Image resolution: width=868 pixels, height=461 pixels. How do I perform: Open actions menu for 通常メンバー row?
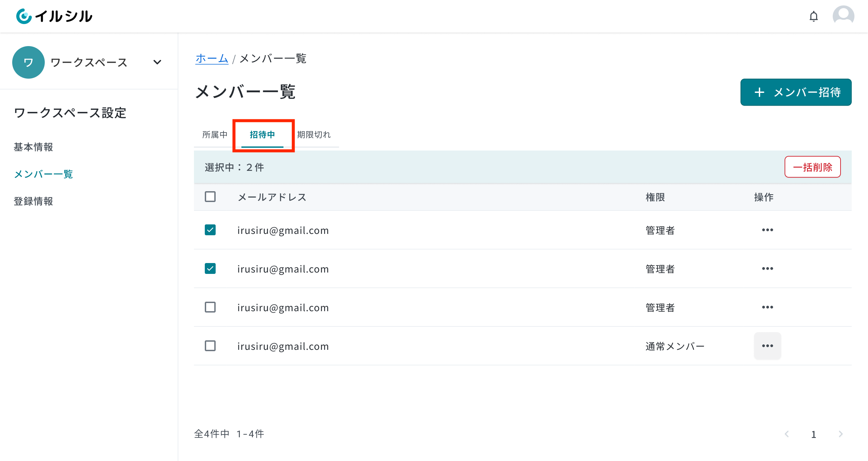tap(767, 346)
